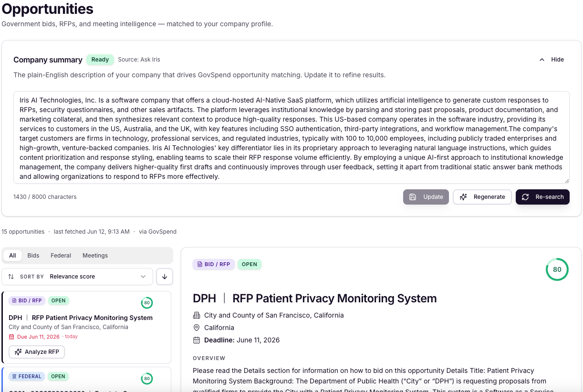Click the resize handle of the summary text area
The height and width of the screenshot is (392, 583).
point(567,181)
